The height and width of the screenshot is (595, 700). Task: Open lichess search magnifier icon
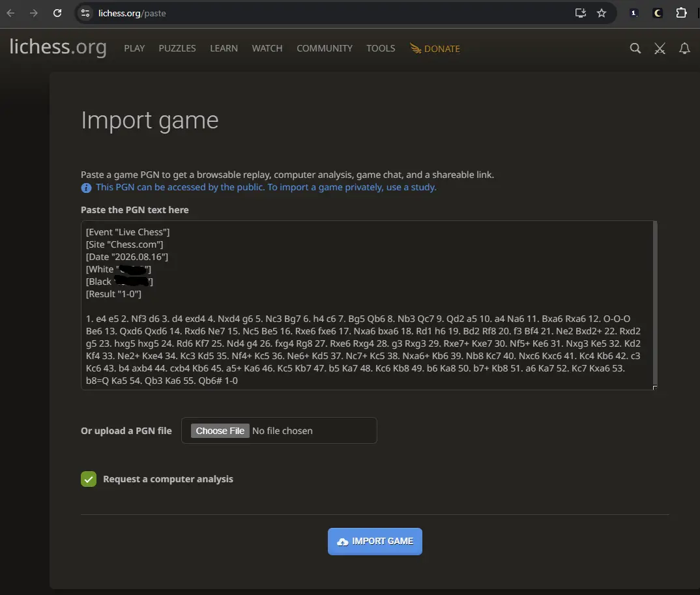(635, 48)
